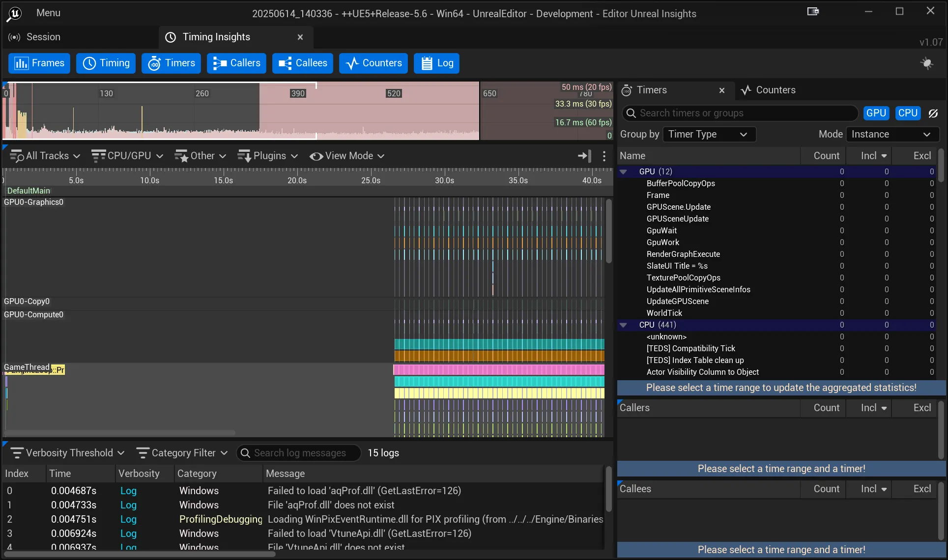Sort Callers table by Count column
This screenshot has height=560, width=948.
[823, 408]
